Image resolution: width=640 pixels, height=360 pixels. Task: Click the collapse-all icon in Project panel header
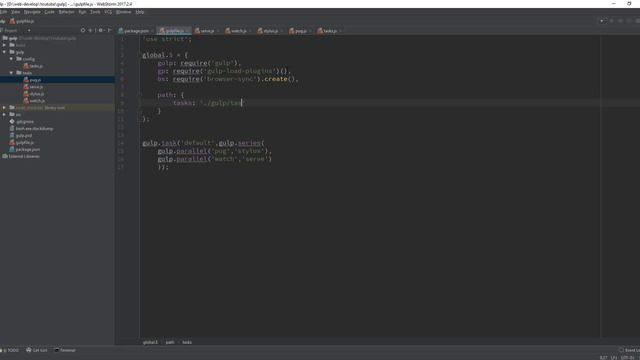tap(91, 30)
